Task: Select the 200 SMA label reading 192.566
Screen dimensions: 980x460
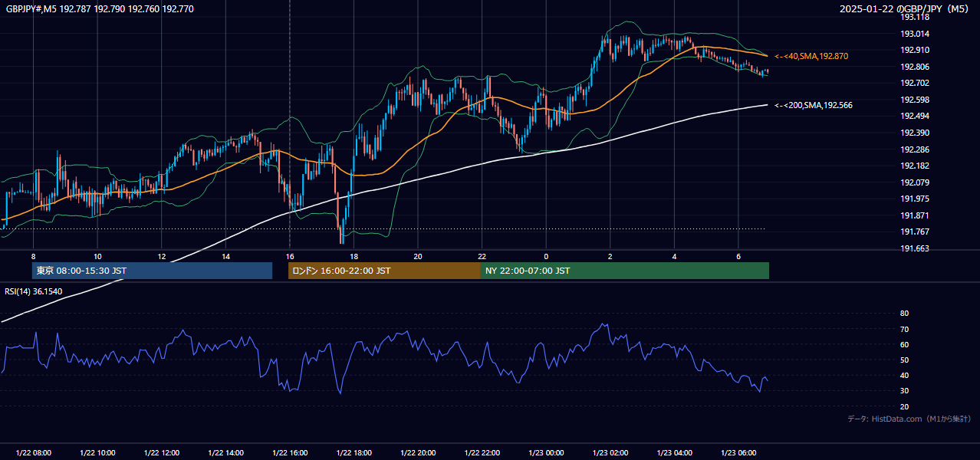Action: tap(814, 105)
